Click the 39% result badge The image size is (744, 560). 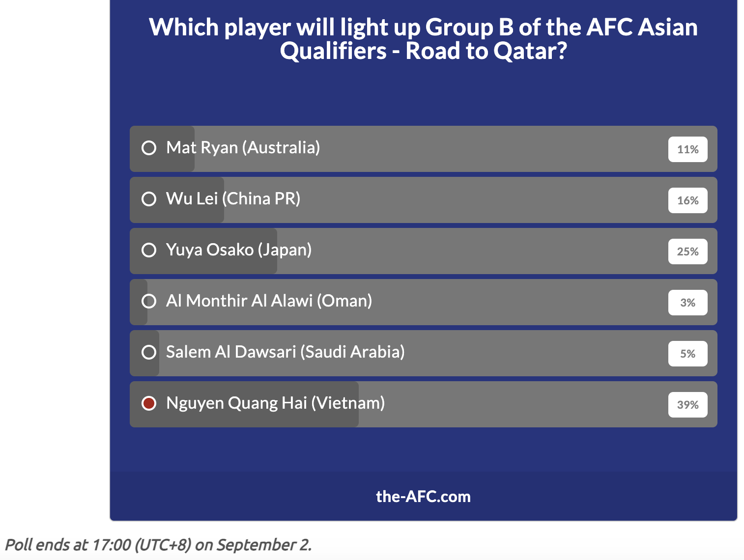[687, 405]
